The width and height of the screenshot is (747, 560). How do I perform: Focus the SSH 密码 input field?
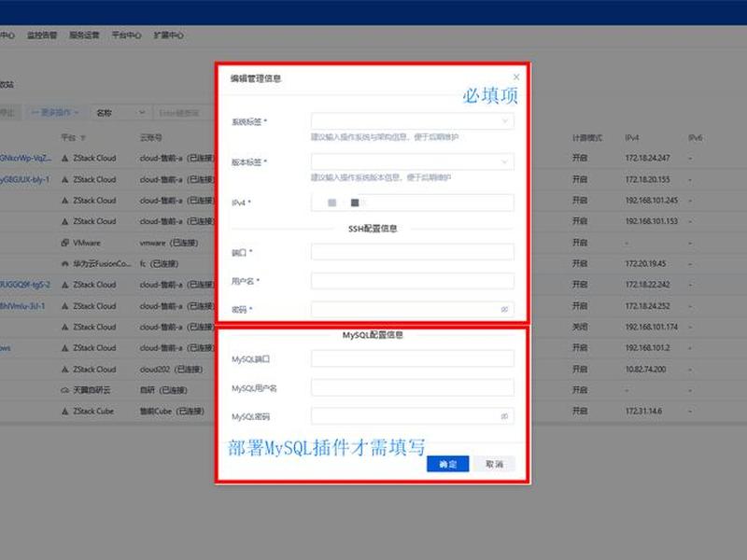pyautogui.click(x=412, y=309)
